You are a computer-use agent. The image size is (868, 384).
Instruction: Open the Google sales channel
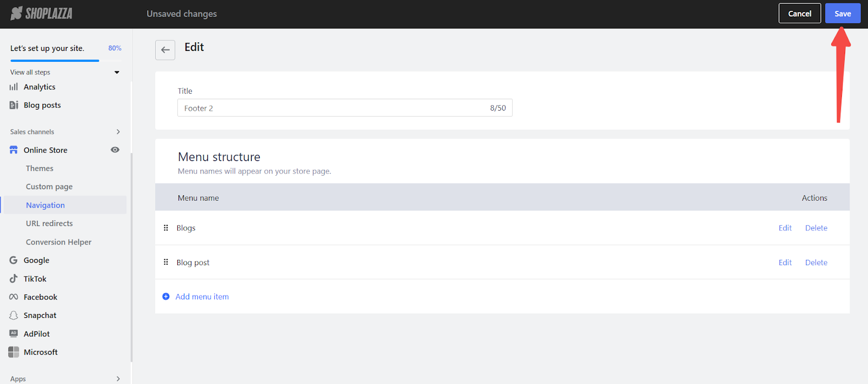[36, 260]
